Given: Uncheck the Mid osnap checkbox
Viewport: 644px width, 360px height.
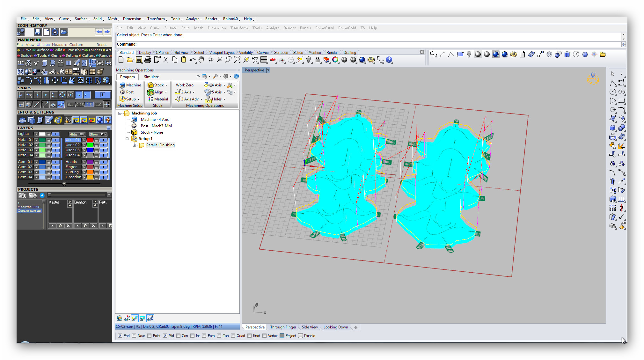Looking at the screenshot, I should click(x=165, y=336).
